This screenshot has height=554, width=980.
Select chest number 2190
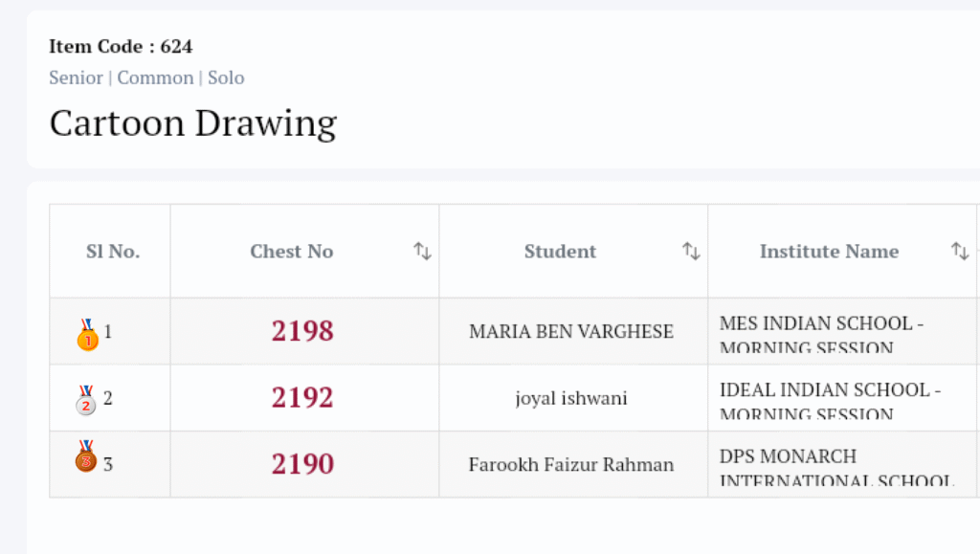point(302,464)
